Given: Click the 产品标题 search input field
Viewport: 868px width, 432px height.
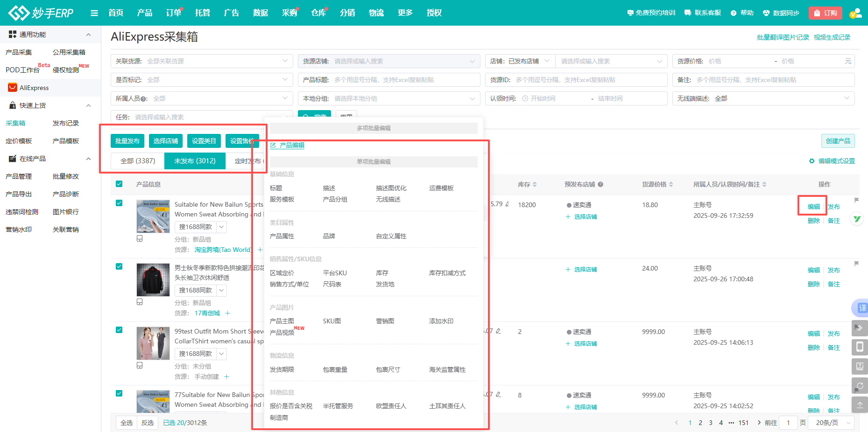Looking at the screenshot, I should tap(404, 80).
